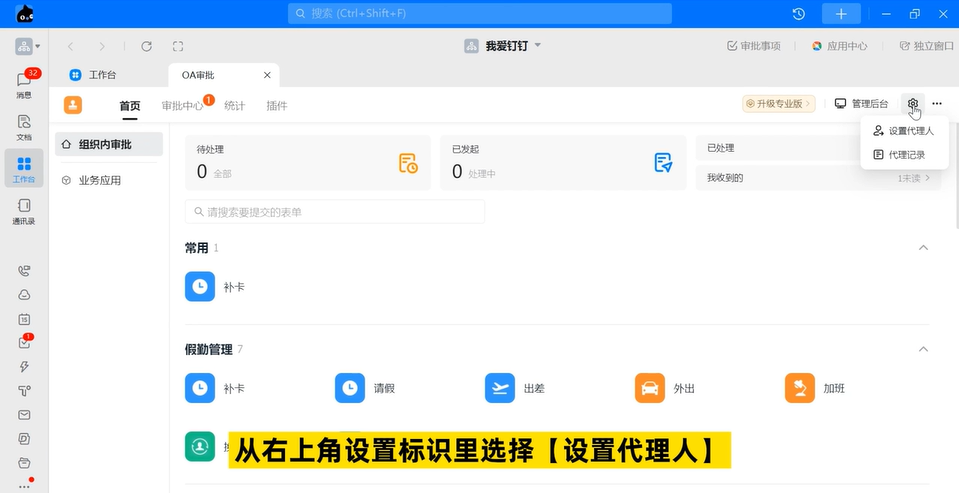Click the history clock icon in title bar
This screenshot has height=493, width=959.
point(798,14)
